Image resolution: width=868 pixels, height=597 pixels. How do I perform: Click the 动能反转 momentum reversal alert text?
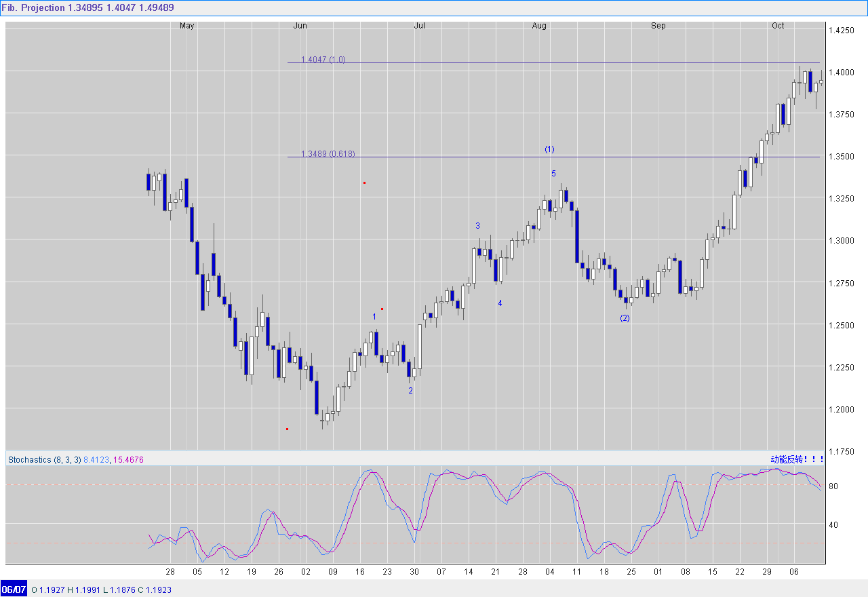[797, 459]
